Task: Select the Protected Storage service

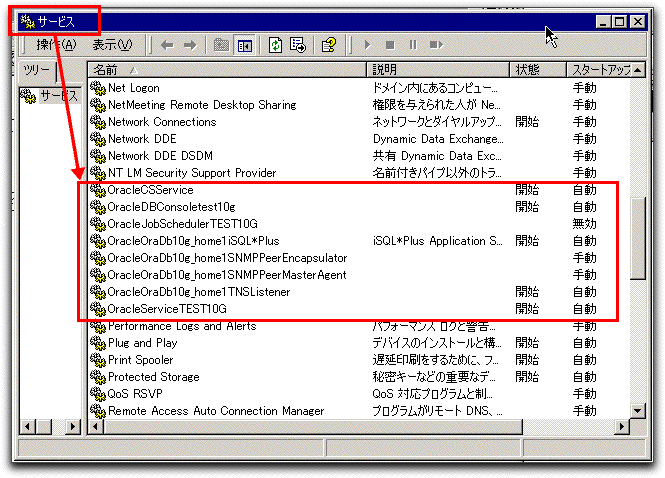Action: (154, 377)
